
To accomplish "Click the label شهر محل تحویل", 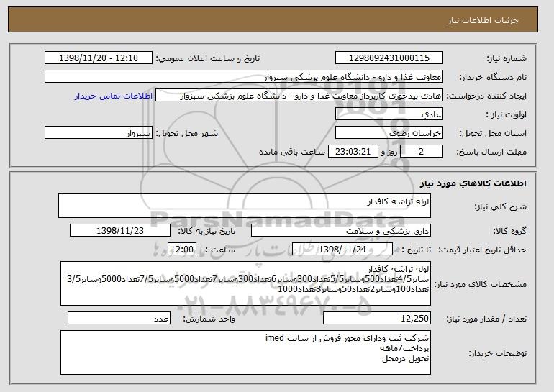I will click(x=187, y=133).
